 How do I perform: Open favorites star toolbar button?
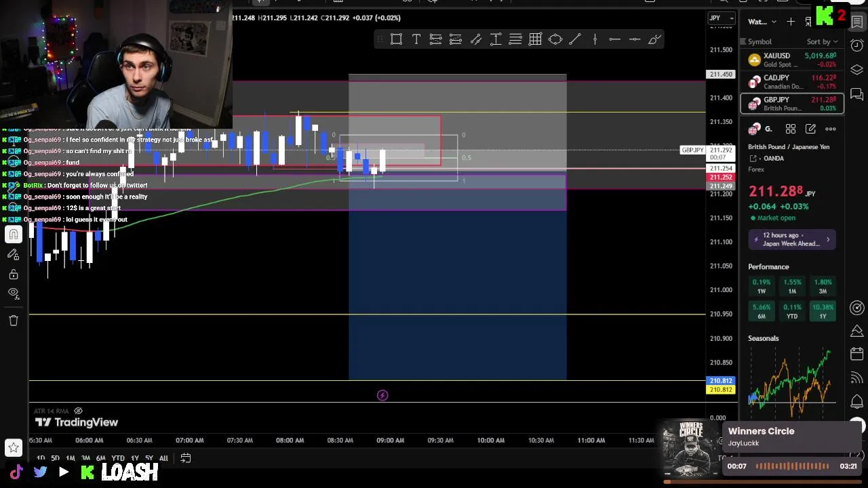tap(13, 447)
